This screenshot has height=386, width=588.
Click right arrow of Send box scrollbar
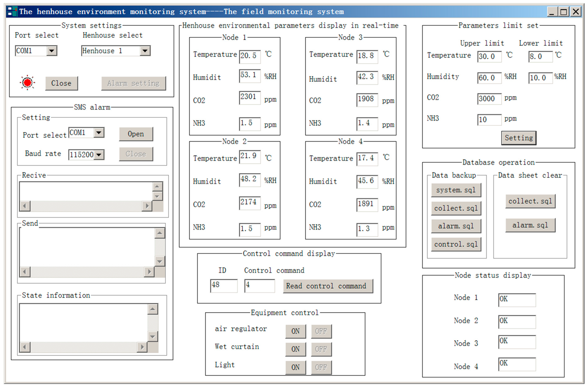149,272
